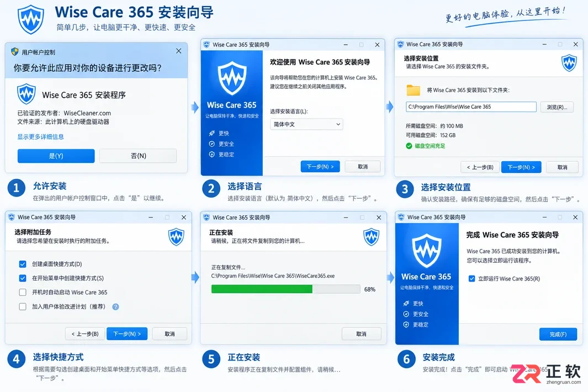This screenshot has height=392, width=588.
Task: Uncheck 创建桌面快捷方式(D)
Action: (x=23, y=264)
